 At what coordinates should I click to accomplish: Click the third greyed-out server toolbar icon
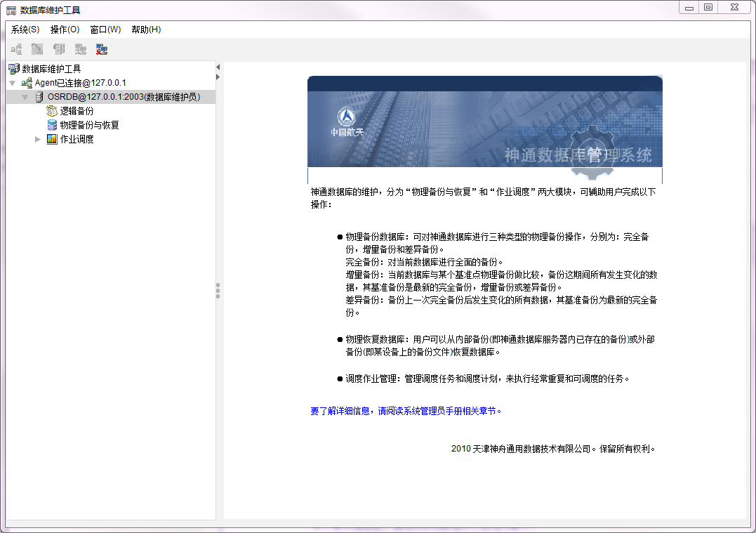coord(59,49)
